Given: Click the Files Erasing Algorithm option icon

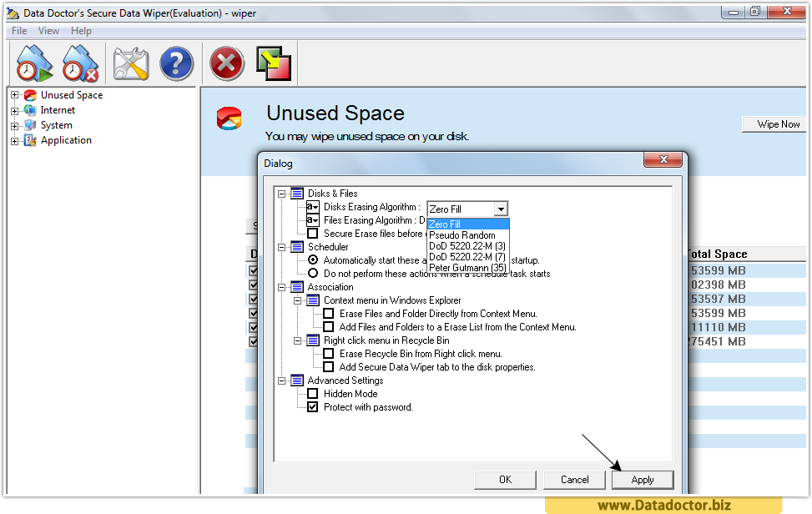Looking at the screenshot, I should 312,220.
